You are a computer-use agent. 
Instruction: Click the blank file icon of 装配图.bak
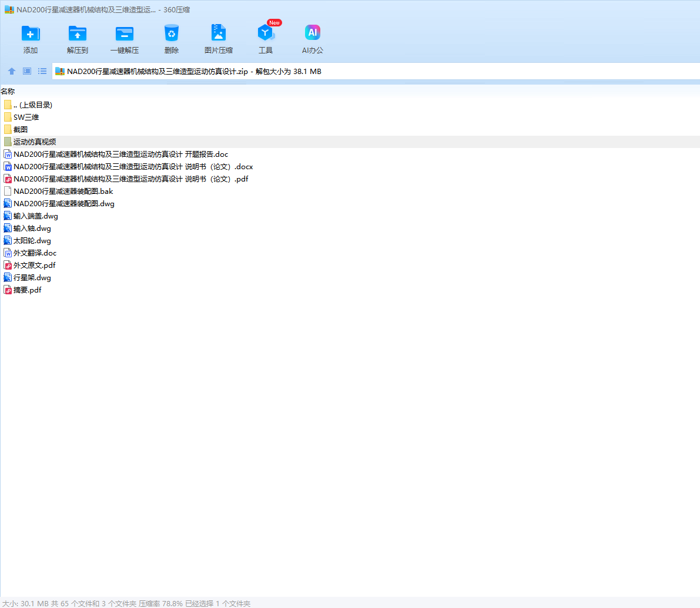click(x=8, y=192)
